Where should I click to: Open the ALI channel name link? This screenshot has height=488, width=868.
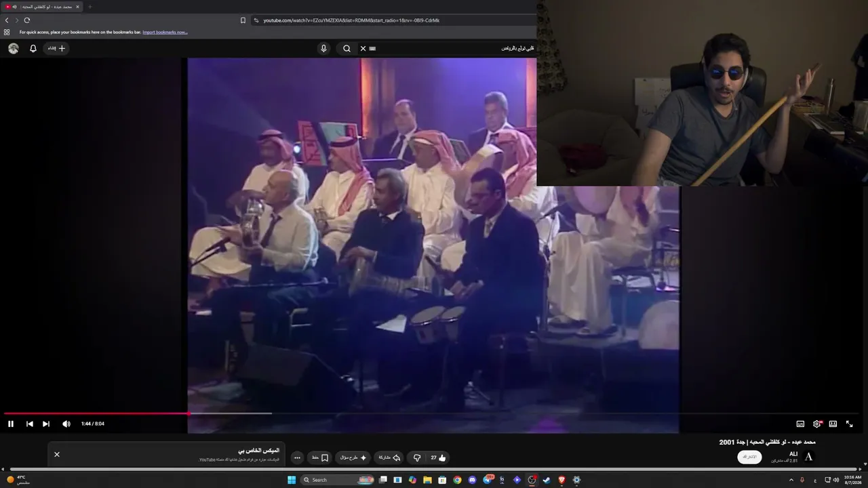tap(793, 453)
